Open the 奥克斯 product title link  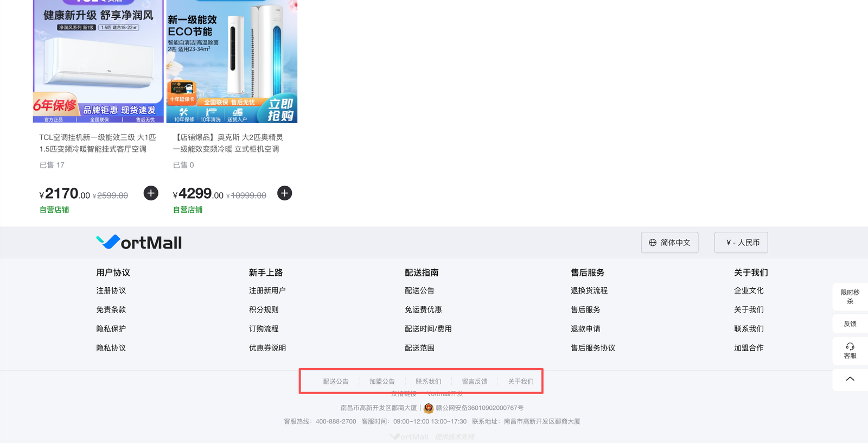tap(228, 143)
